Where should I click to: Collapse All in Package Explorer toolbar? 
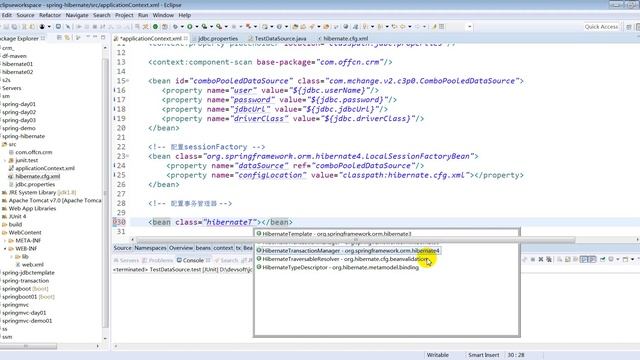click(x=59, y=38)
